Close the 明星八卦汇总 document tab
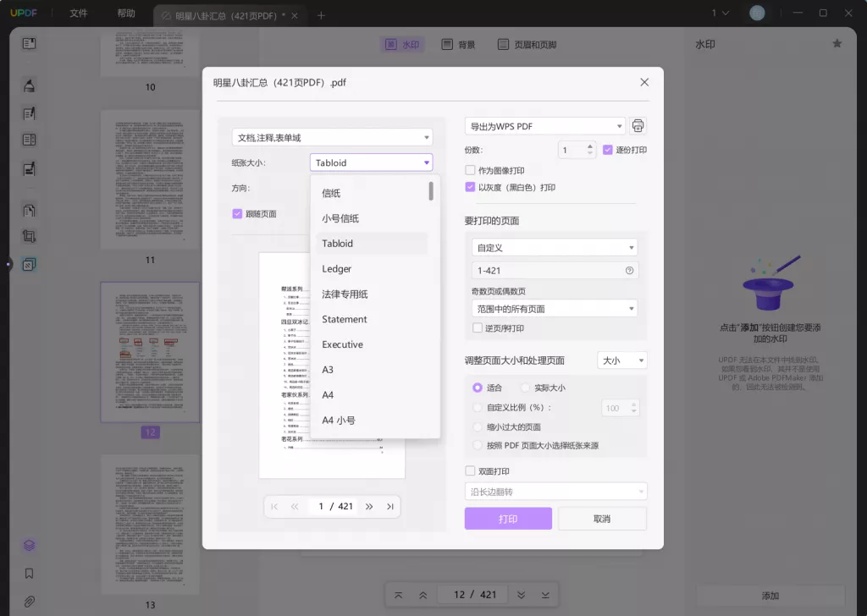Viewport: 867px width, 616px height. tap(295, 16)
